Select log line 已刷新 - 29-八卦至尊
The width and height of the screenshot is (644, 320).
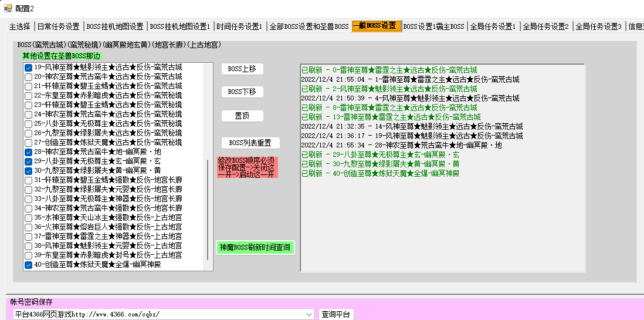pos(380,154)
